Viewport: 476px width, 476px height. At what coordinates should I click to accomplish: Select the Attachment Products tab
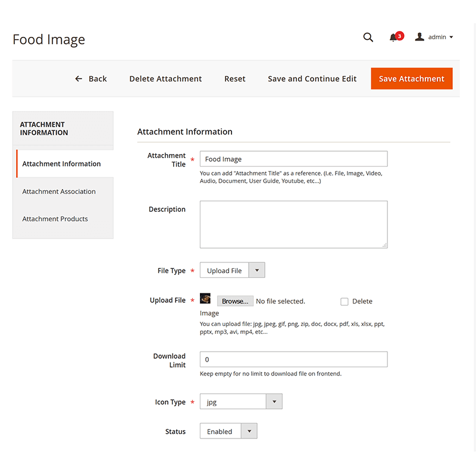(55, 218)
